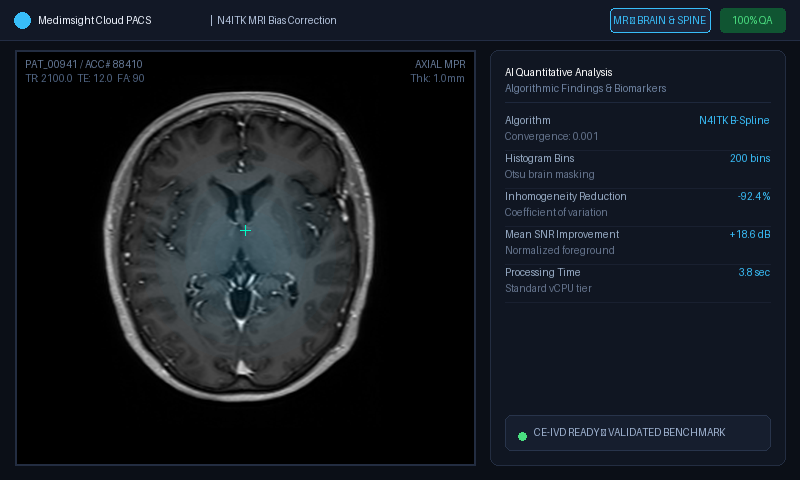Select the 'Mean SNR Improvement' label
Viewport: 800px width, 480px height.
pyautogui.click(x=562, y=234)
